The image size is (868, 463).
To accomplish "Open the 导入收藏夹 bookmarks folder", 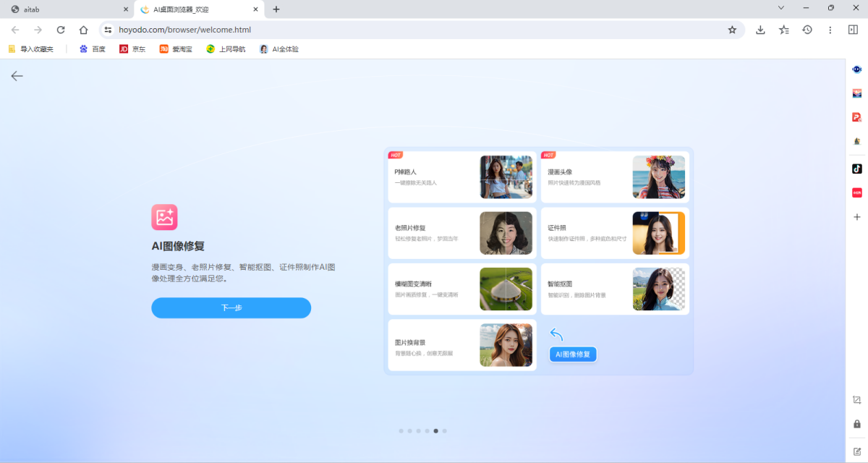I will (30, 49).
